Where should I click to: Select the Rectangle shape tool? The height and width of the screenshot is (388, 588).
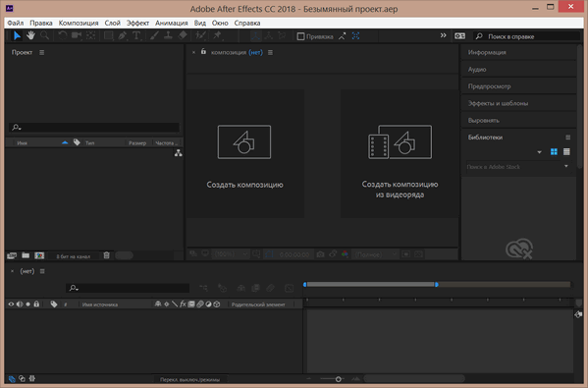108,35
